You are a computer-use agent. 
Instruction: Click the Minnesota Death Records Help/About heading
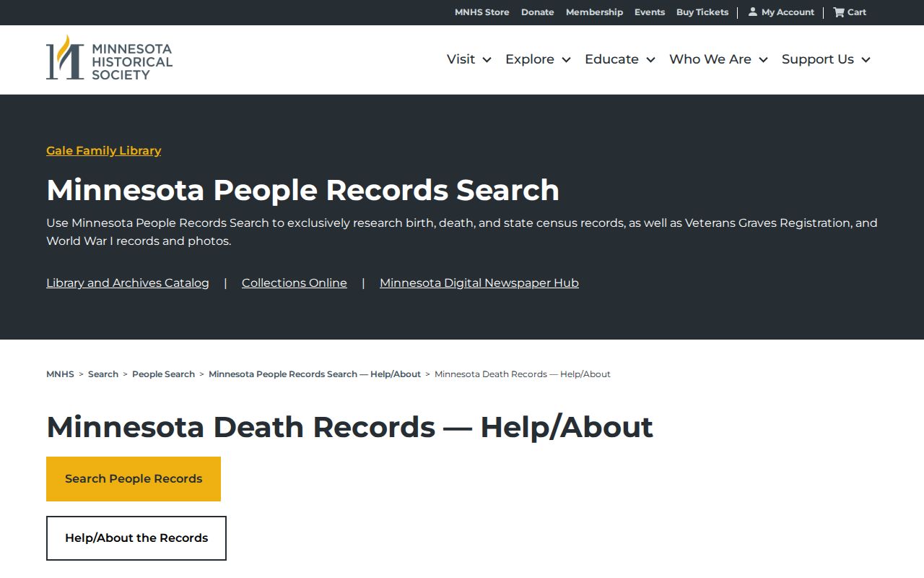tap(349, 427)
